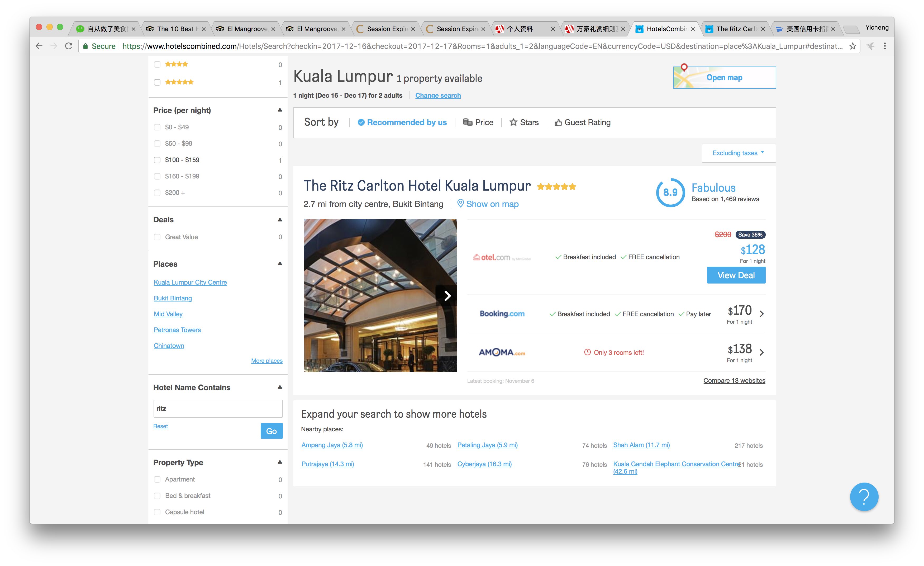The width and height of the screenshot is (924, 566).
Task: Click the Secure padlock in address bar
Action: click(85, 46)
